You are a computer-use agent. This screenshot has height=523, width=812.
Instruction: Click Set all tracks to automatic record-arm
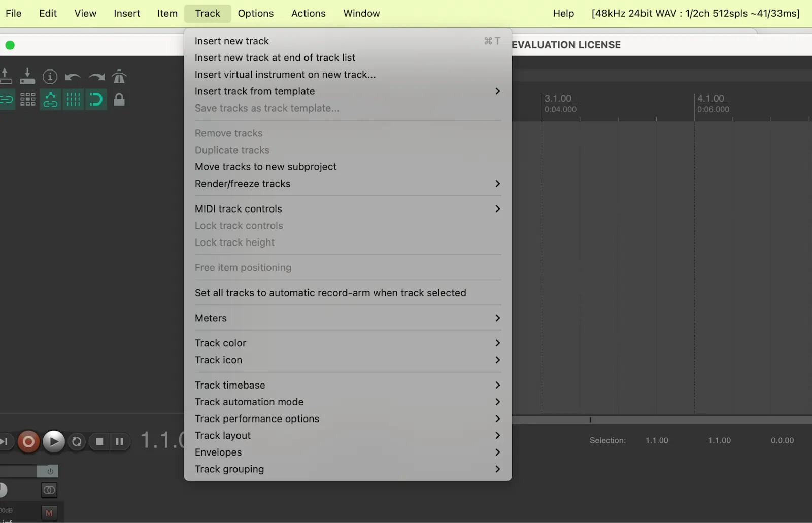pos(330,293)
